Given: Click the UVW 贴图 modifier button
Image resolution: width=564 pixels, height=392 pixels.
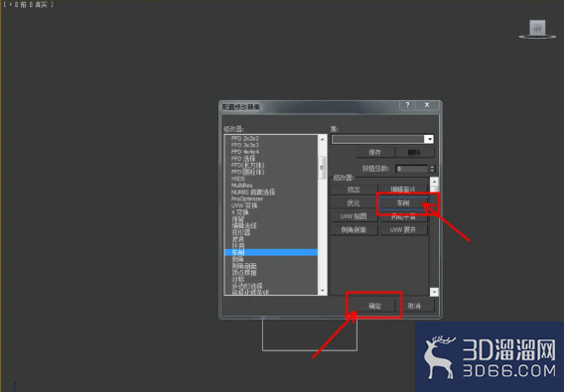Looking at the screenshot, I should 353,216.
